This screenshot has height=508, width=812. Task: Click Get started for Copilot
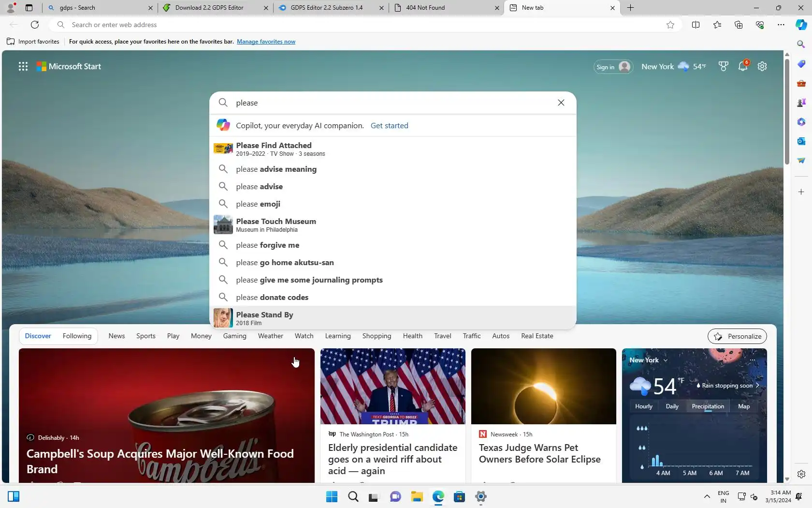pyautogui.click(x=389, y=126)
